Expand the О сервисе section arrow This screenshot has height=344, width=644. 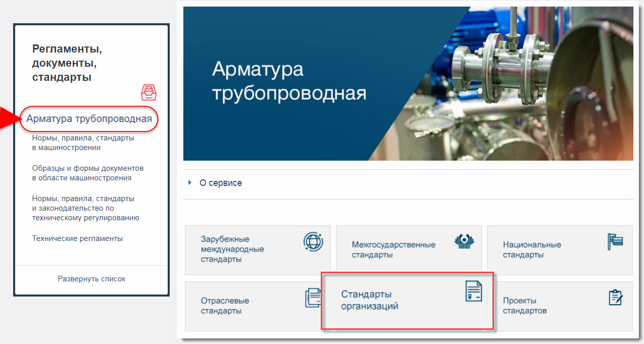[190, 182]
